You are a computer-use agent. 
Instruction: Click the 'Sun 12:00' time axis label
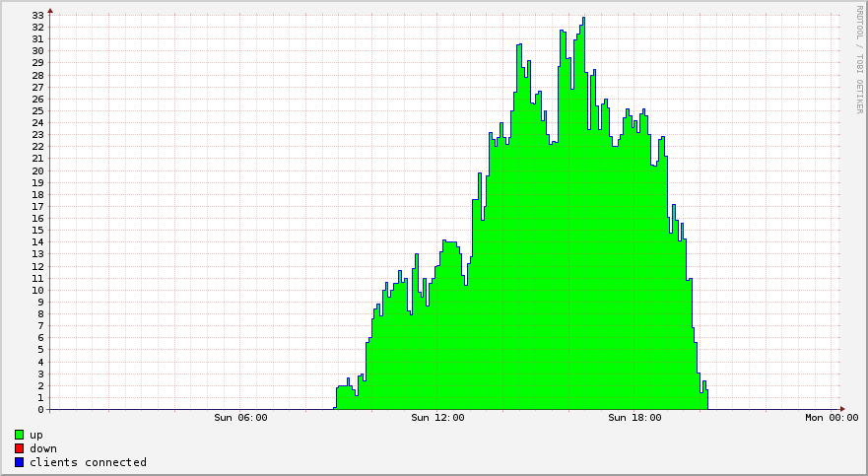tap(437, 417)
